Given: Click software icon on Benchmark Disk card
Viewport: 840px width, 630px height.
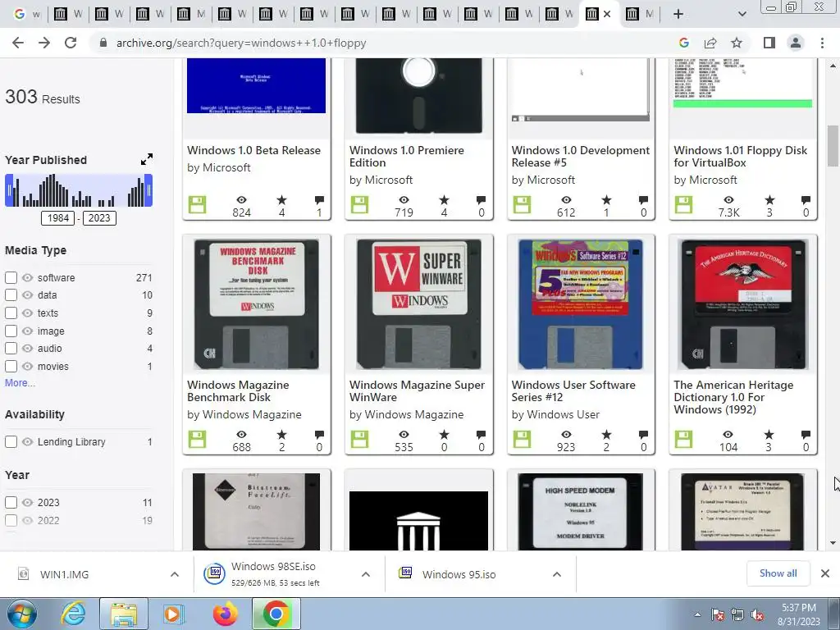Looking at the screenshot, I should [197, 440].
